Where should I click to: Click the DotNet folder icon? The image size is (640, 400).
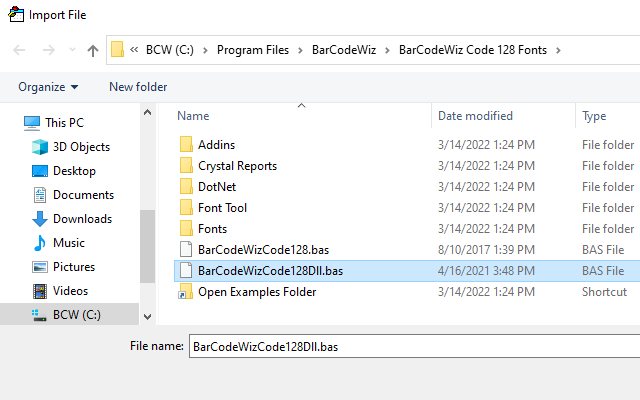pyautogui.click(x=186, y=187)
